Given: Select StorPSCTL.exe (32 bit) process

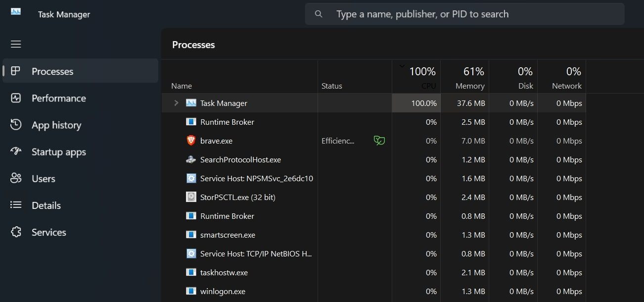Looking at the screenshot, I should 238,197.
